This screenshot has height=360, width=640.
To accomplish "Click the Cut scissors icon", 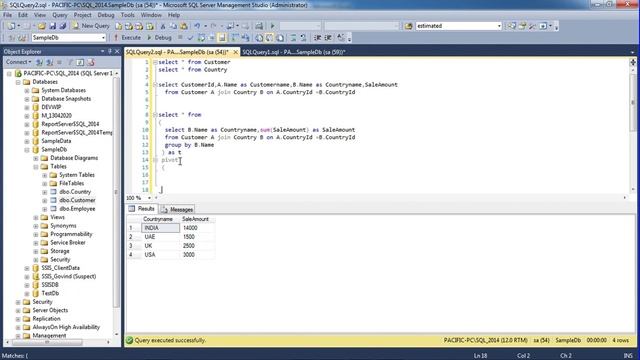I will [162, 26].
